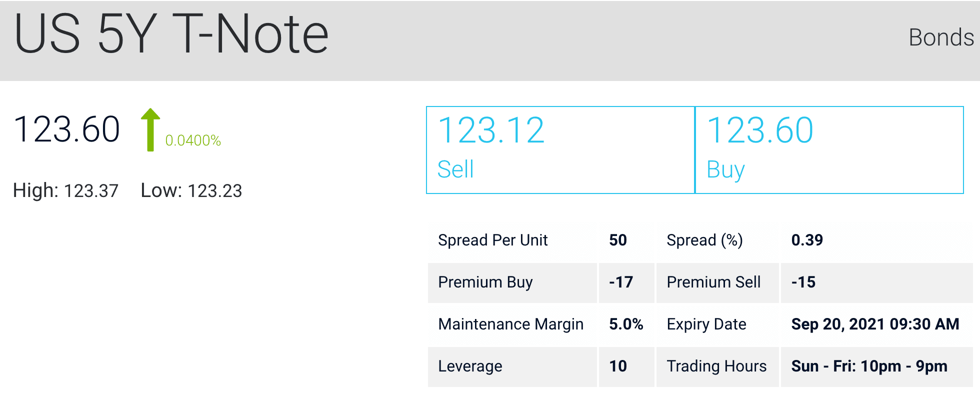Click the Trading Hours Sun - Fri value
980x399 pixels.
pos(868,366)
